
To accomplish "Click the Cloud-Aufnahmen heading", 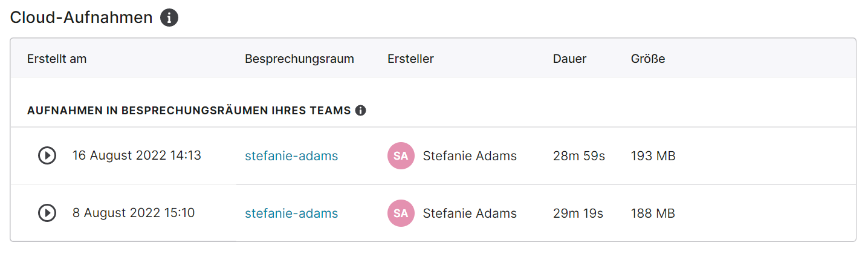I will click(x=82, y=18).
